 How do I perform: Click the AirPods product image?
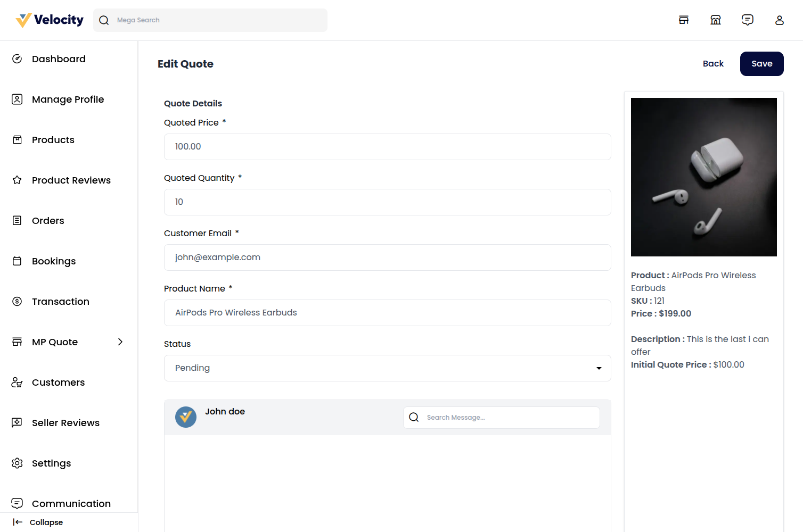[704, 177]
